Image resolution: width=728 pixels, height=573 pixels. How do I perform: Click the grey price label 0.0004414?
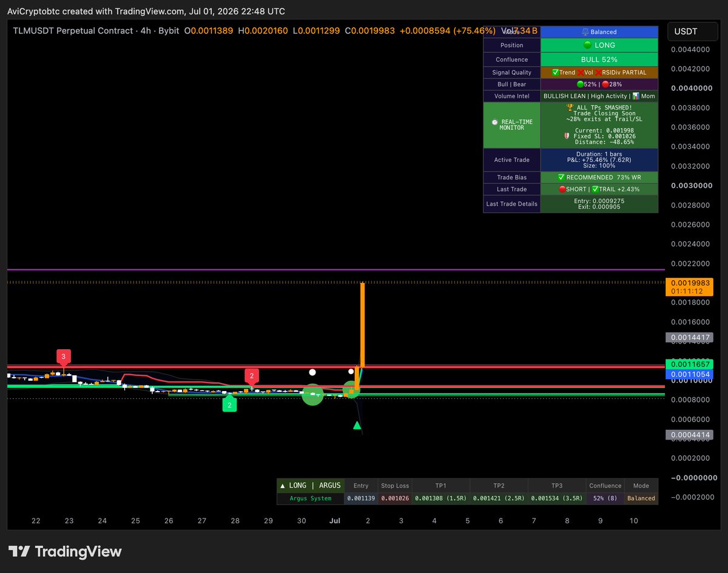coord(691,435)
